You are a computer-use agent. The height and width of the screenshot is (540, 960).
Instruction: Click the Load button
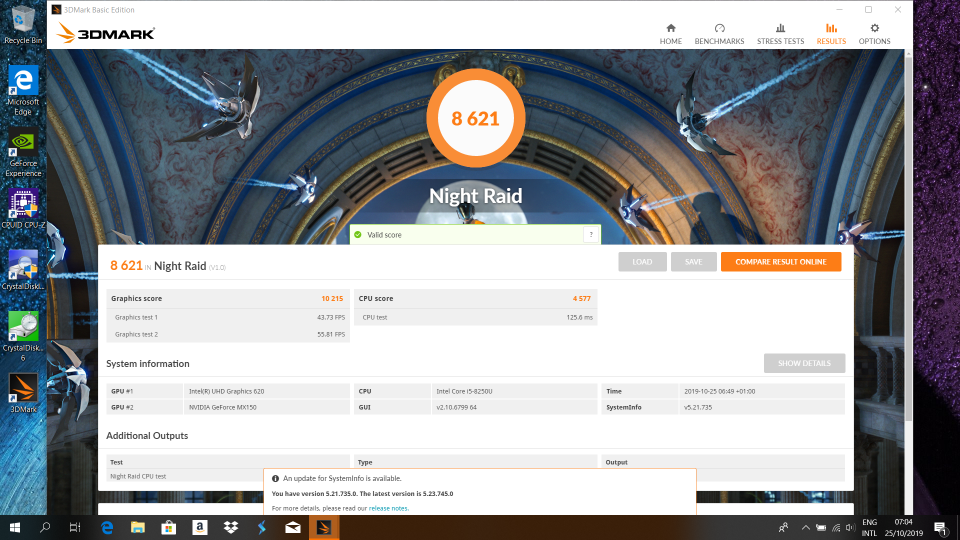point(642,262)
